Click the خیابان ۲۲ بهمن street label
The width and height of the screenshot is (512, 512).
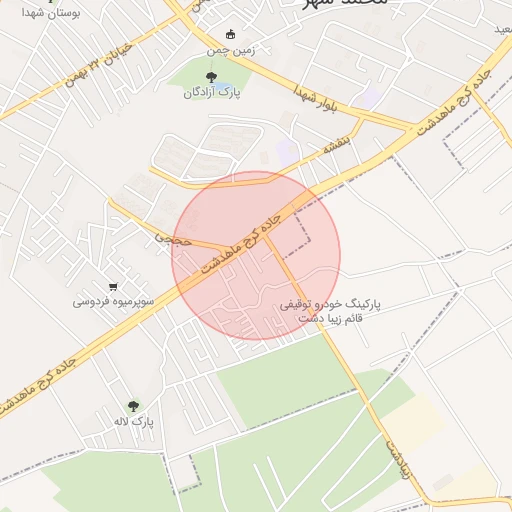click(x=98, y=65)
